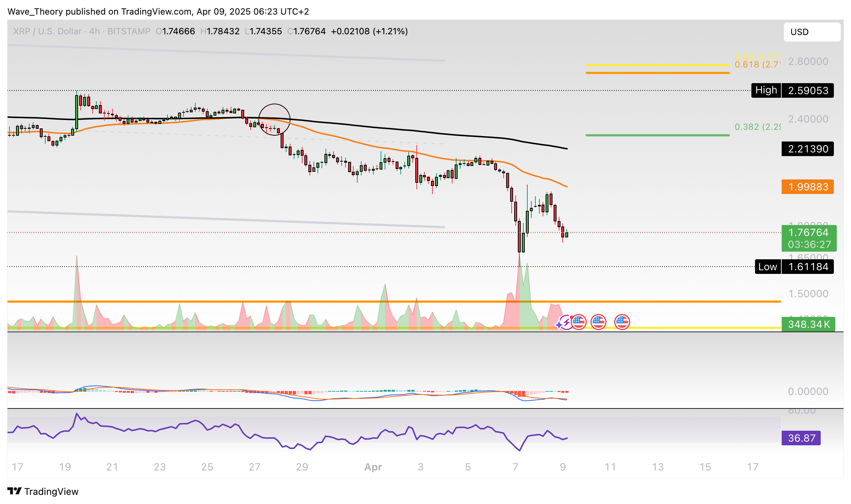Click the yellow 0.65 Fibonacci level line
Viewport: 851px width, 504px height.
coord(657,65)
